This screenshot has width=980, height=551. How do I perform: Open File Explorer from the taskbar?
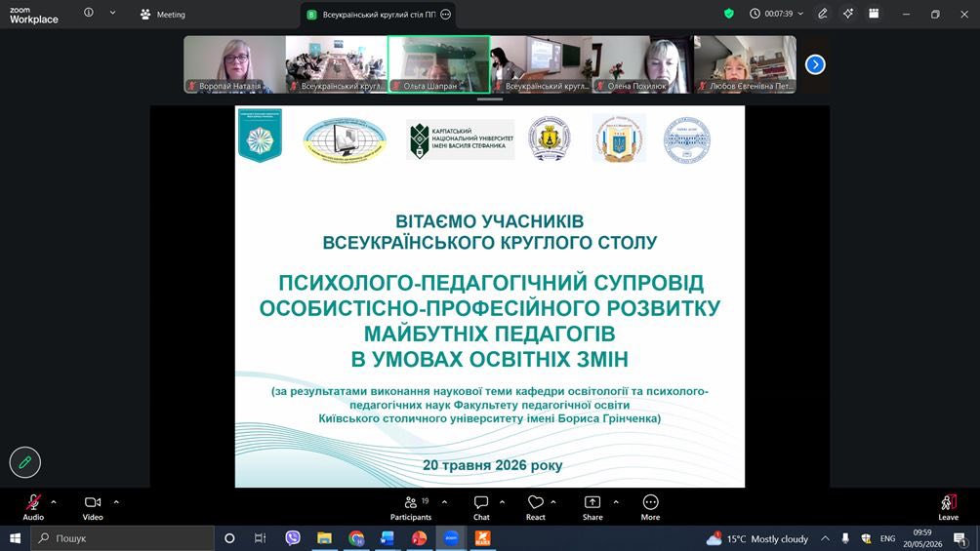[x=324, y=538]
